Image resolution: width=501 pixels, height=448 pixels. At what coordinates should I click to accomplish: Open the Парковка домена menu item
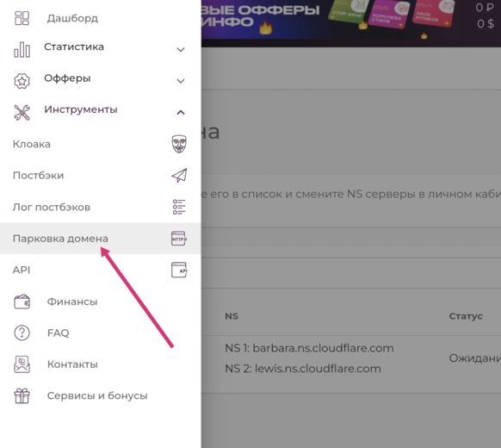pos(101,239)
